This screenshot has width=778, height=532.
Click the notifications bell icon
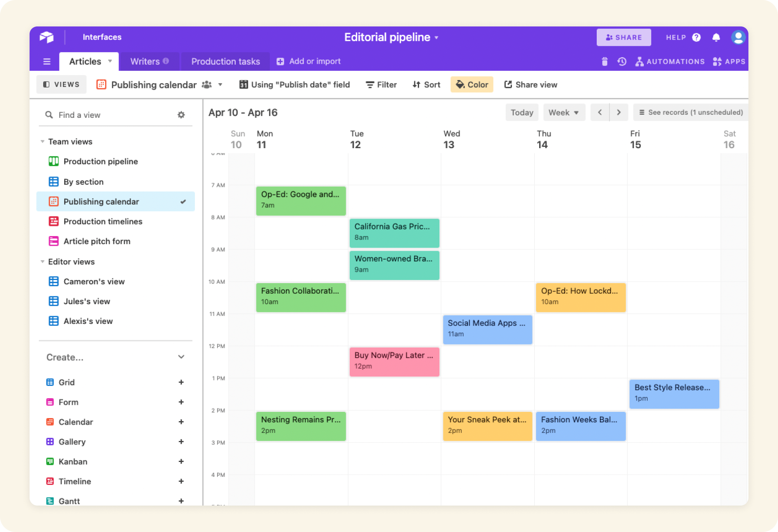(716, 37)
